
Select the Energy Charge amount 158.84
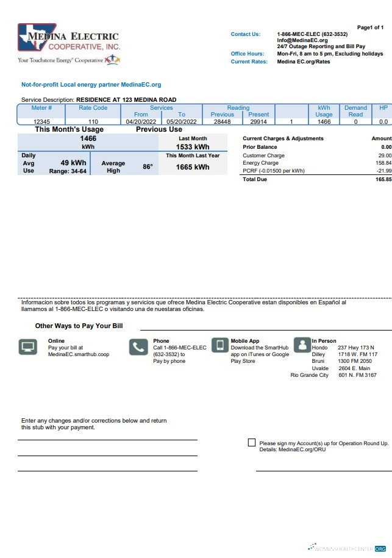tap(383, 163)
